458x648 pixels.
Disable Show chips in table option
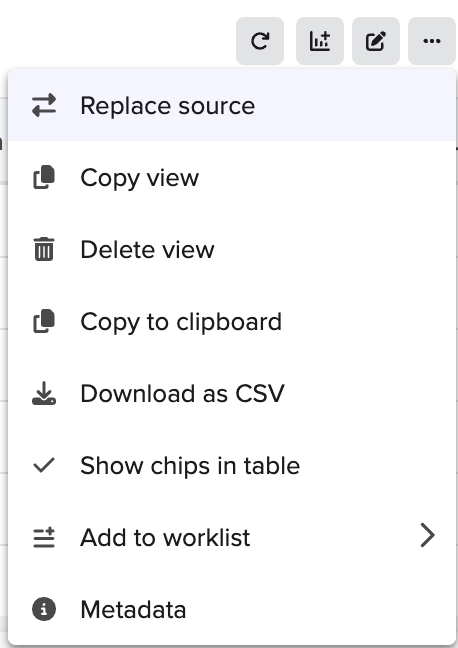232,465
